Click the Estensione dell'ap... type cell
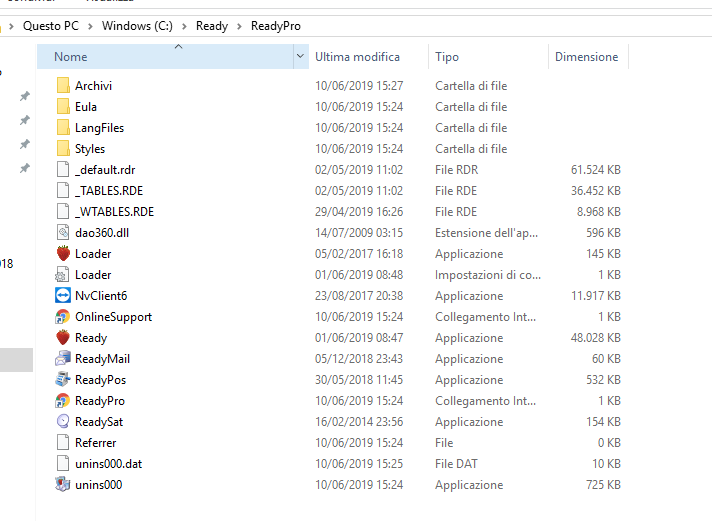 click(x=486, y=233)
